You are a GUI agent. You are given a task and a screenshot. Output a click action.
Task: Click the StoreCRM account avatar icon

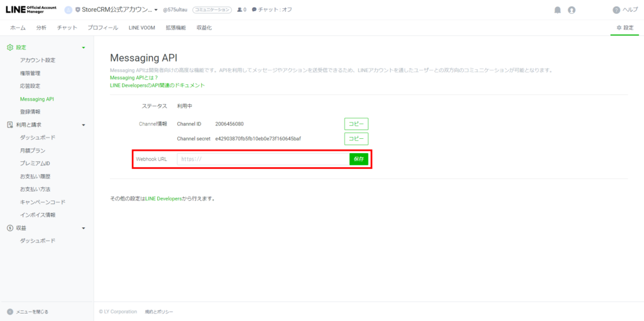tap(69, 10)
